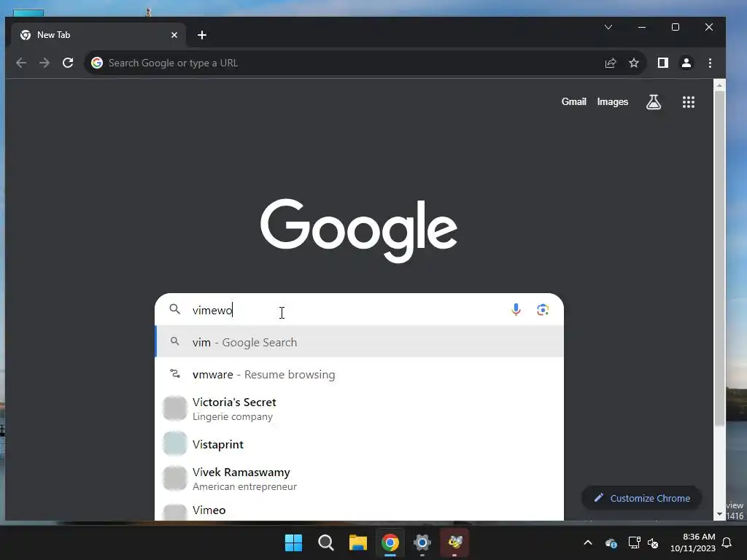
Task: Open the Images link
Action: 613,102
